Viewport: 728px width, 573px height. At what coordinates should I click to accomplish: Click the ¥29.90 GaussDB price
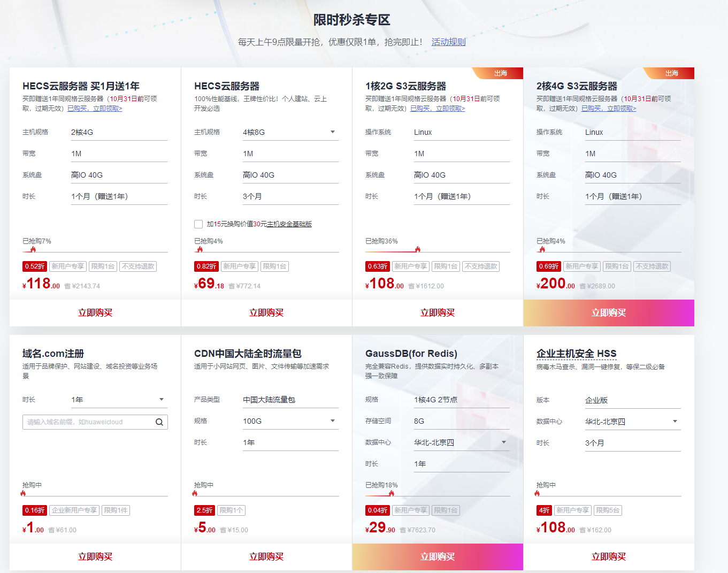click(380, 528)
